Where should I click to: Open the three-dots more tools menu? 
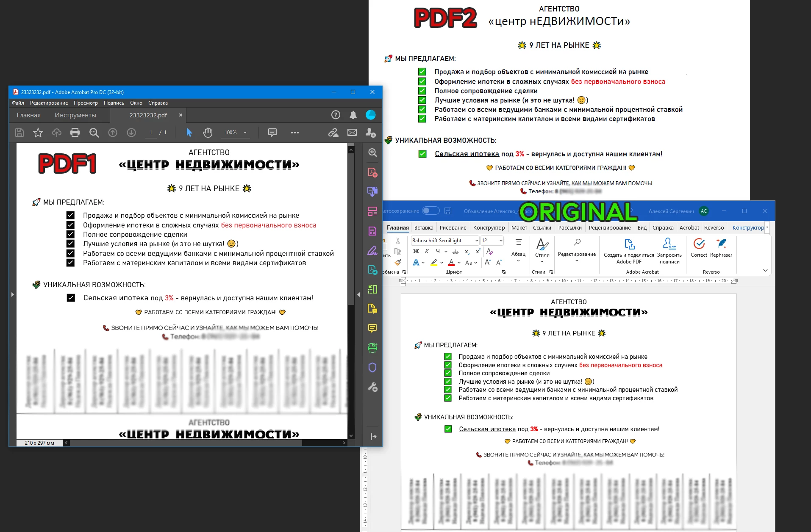(295, 133)
